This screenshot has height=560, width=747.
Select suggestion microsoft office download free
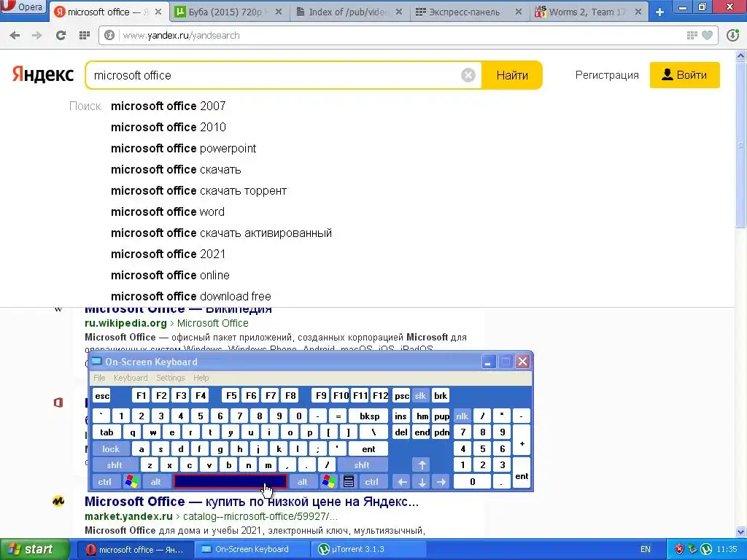pyautogui.click(x=191, y=296)
